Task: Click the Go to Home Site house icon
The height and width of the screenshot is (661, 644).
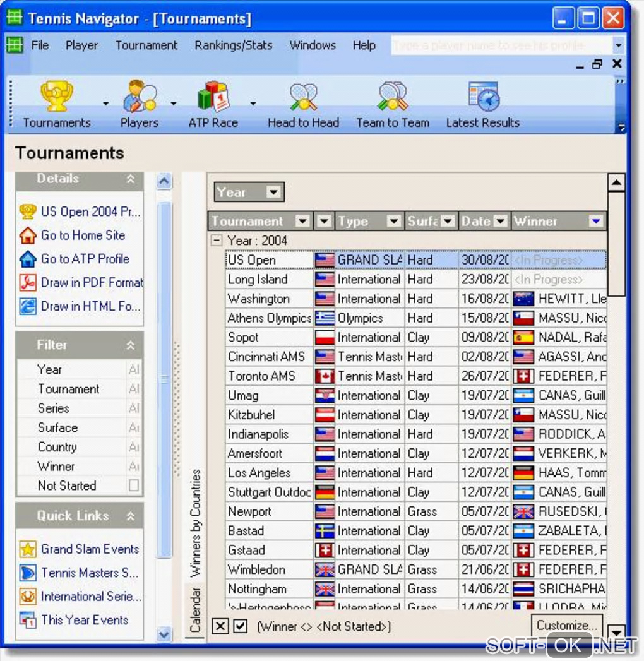Action: click(x=27, y=235)
